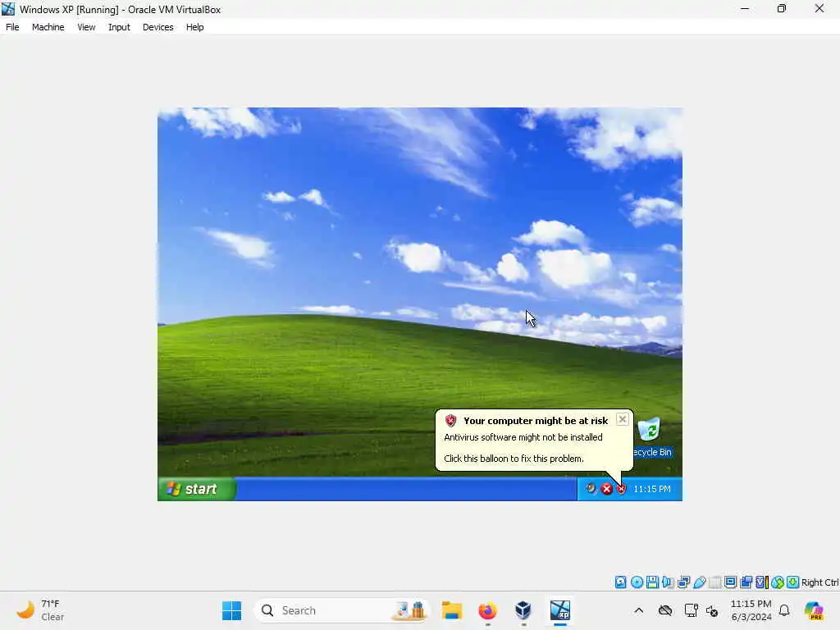
Task: Click the network connection tray icon
Action: point(691,610)
